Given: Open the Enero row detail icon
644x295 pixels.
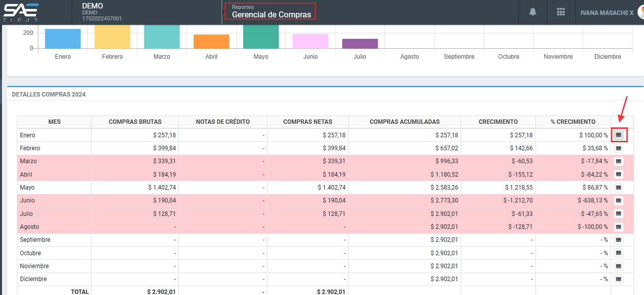Looking at the screenshot, I should [619, 135].
